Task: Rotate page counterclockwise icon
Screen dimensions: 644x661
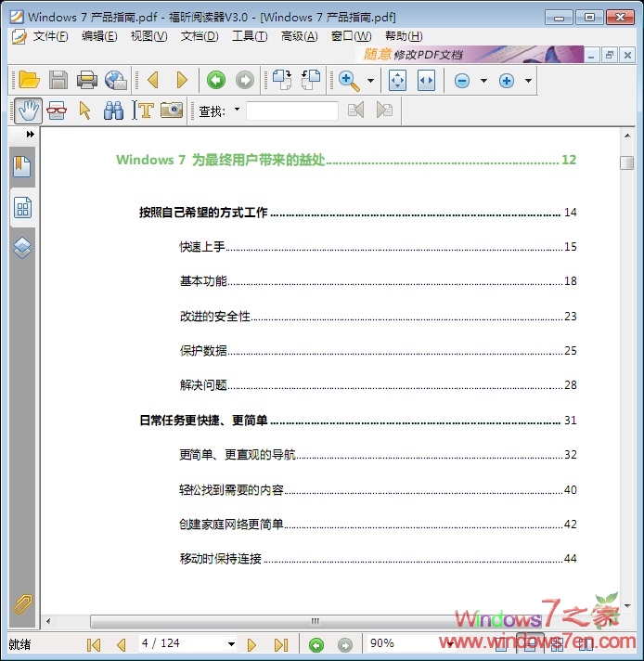Action: coord(311,80)
